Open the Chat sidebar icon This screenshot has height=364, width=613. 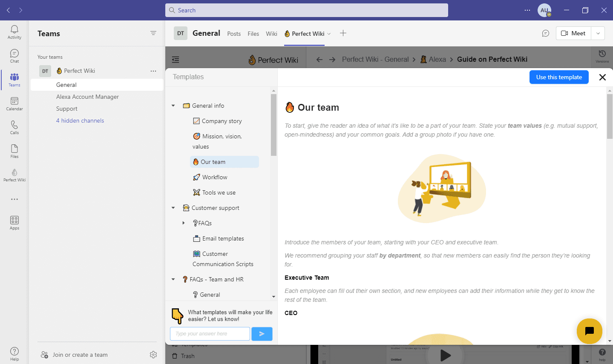(14, 56)
